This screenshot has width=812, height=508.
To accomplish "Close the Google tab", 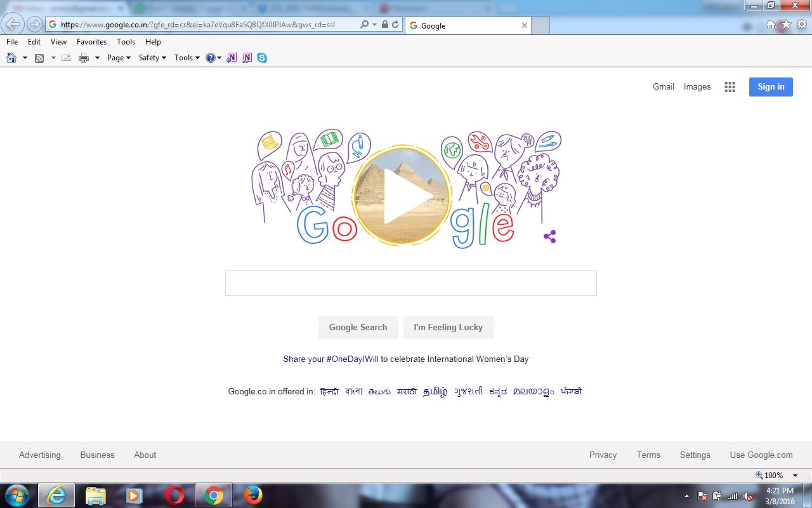I will [525, 25].
